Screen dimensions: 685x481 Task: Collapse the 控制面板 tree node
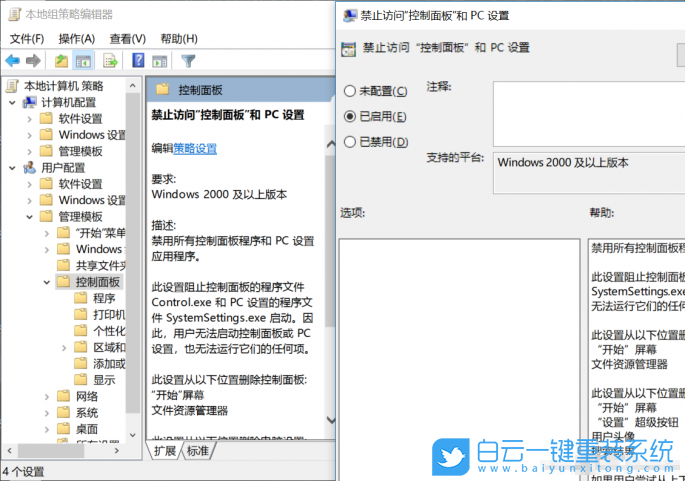point(47,282)
